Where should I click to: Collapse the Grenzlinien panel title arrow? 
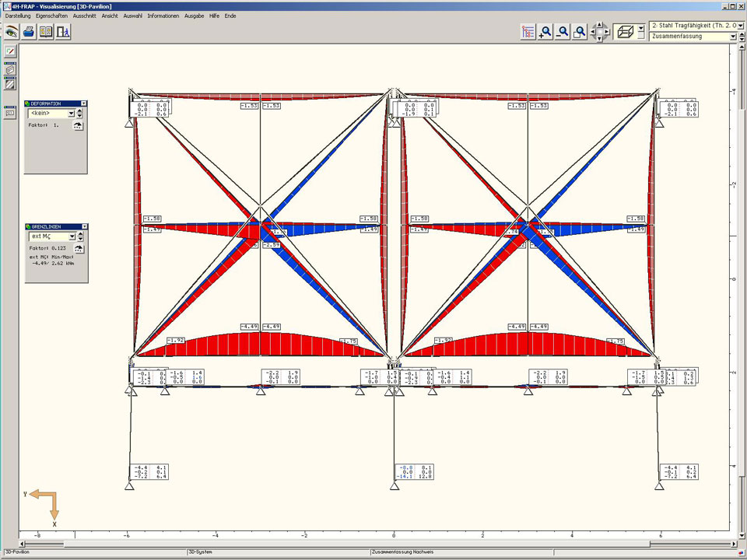click(85, 226)
